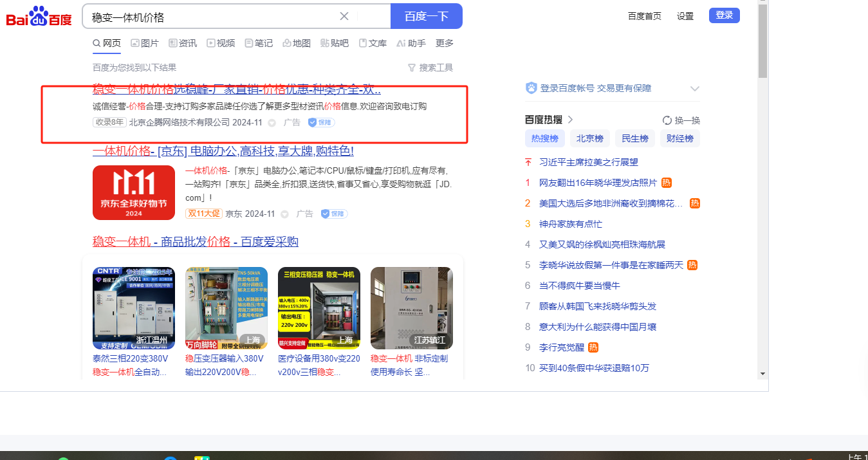Open the 百度热搜 heading
Viewport: 868px width, 460px height.
point(544,120)
